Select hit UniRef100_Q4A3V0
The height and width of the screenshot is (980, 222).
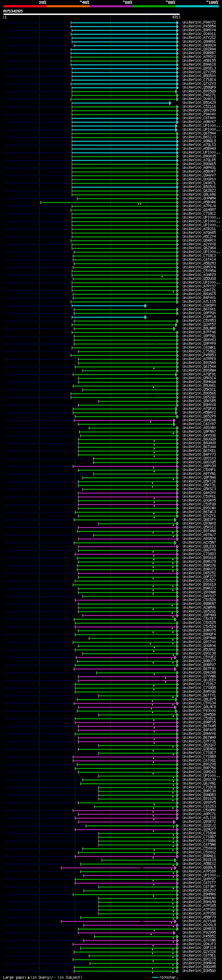(199, 493)
